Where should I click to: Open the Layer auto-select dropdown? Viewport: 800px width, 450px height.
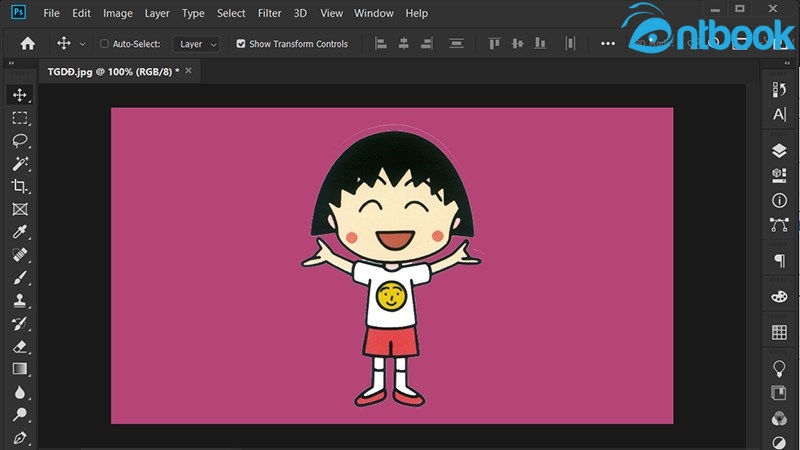click(x=197, y=44)
